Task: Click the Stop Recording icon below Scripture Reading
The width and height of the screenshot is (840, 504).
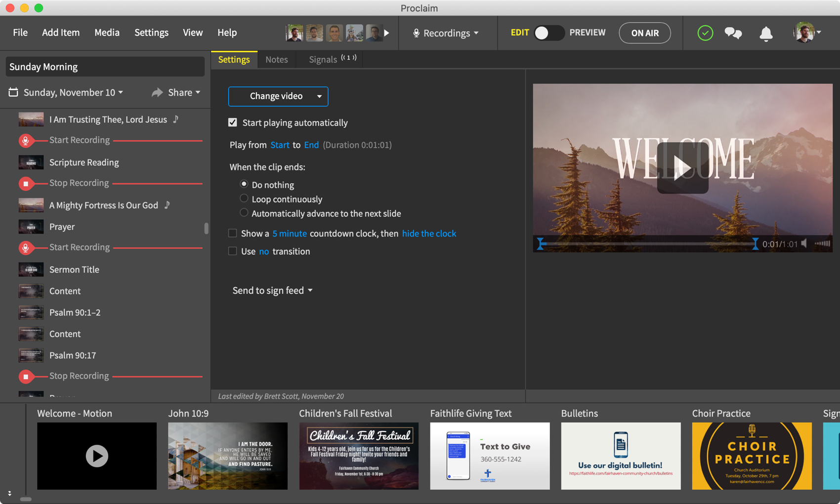Action: pyautogui.click(x=26, y=184)
